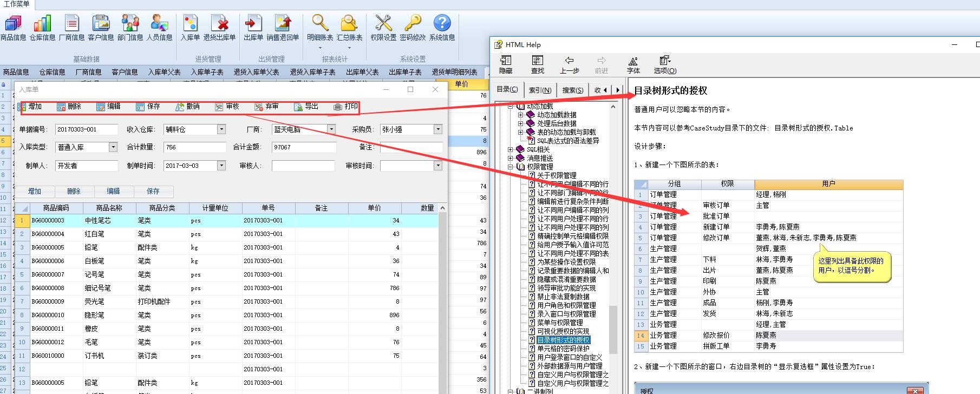This screenshot has width=980, height=394.
Task: Open 权限设置 tools icon
Action: coord(383,28)
